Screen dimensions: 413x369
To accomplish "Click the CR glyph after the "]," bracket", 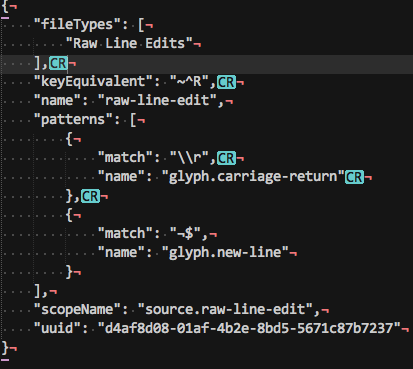I will pos(58,63).
